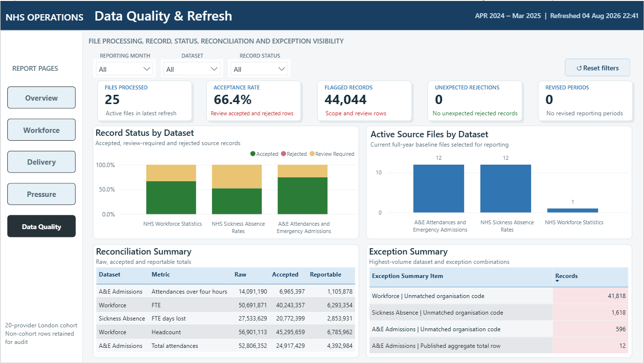
Task: Select the blue A&E Attendances bar in Active Source Files
Action: 439,189
